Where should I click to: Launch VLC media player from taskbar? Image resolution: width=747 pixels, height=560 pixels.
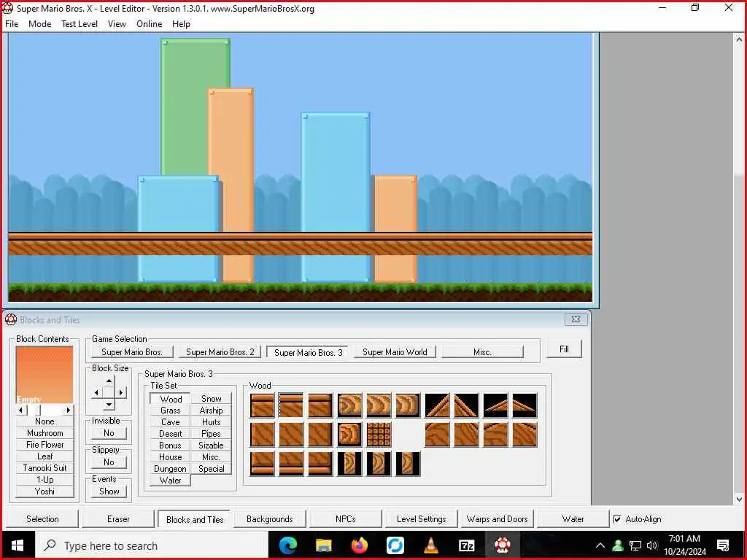(430, 545)
